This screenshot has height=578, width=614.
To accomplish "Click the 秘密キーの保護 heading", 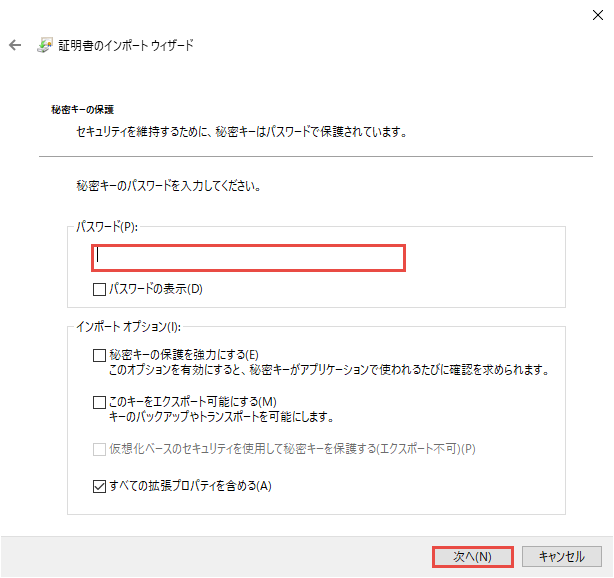I will pyautogui.click(x=83, y=109).
